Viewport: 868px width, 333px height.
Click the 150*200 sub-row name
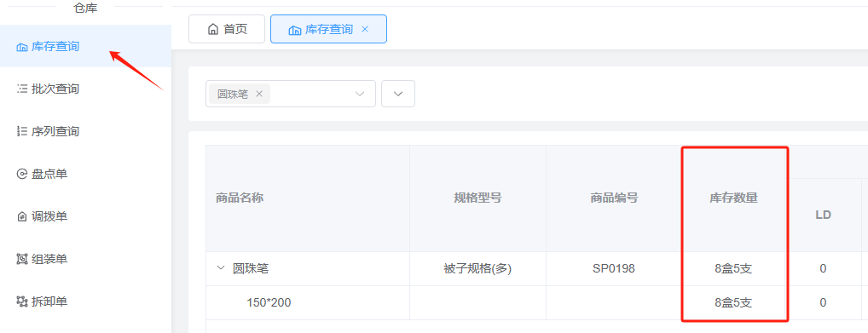click(269, 302)
